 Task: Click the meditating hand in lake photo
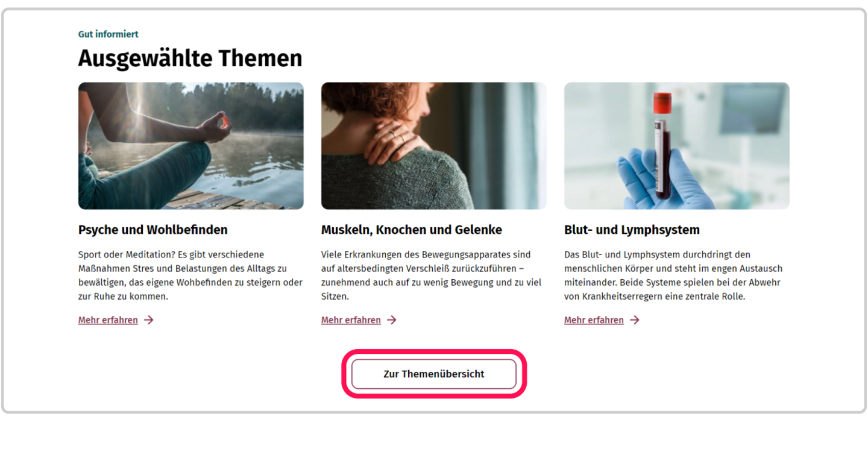216,127
